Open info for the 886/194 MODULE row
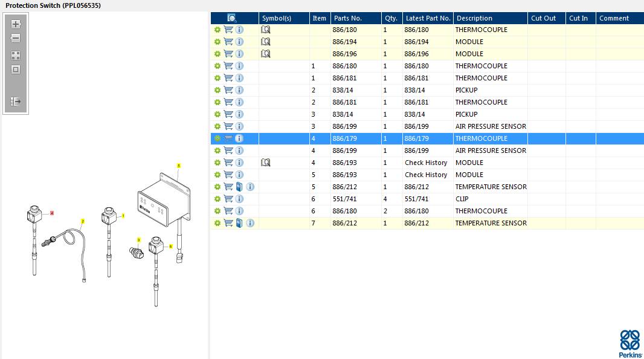 tap(239, 42)
